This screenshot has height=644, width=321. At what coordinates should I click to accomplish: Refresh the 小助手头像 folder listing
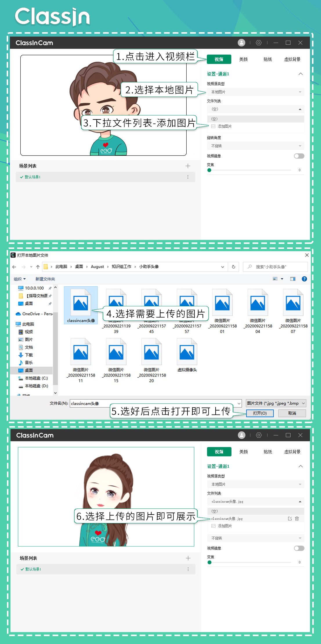tap(233, 267)
